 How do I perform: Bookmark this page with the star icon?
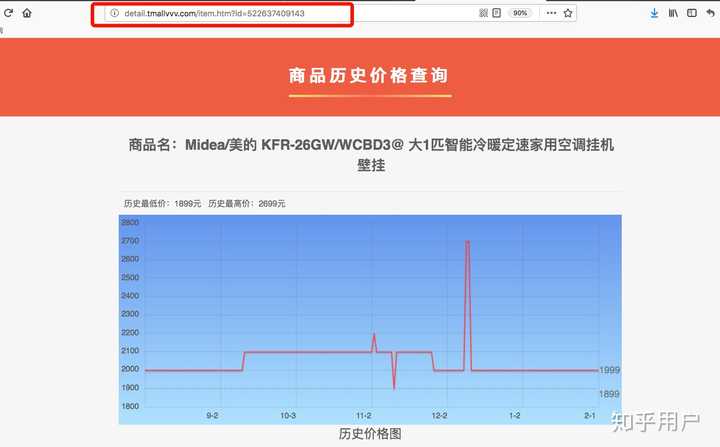[568, 13]
